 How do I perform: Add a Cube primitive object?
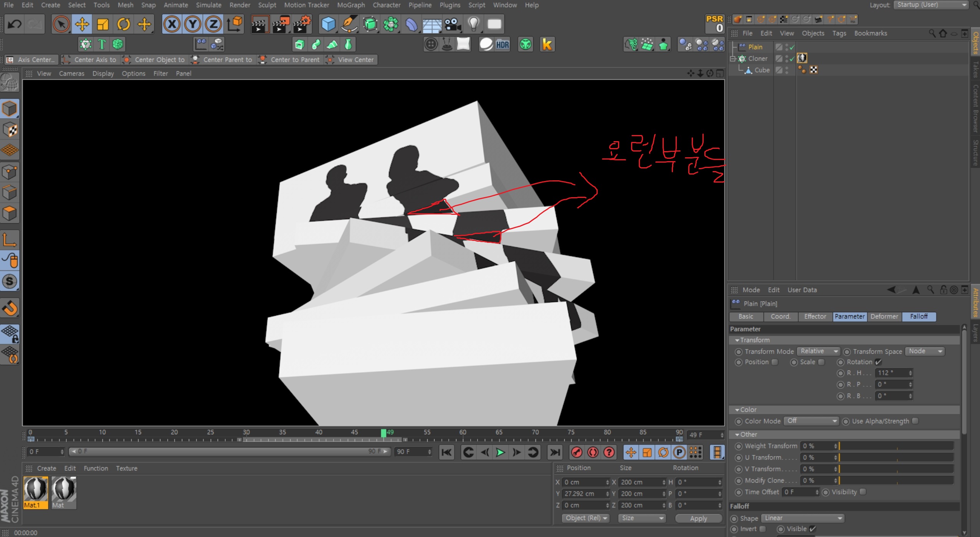pyautogui.click(x=328, y=24)
